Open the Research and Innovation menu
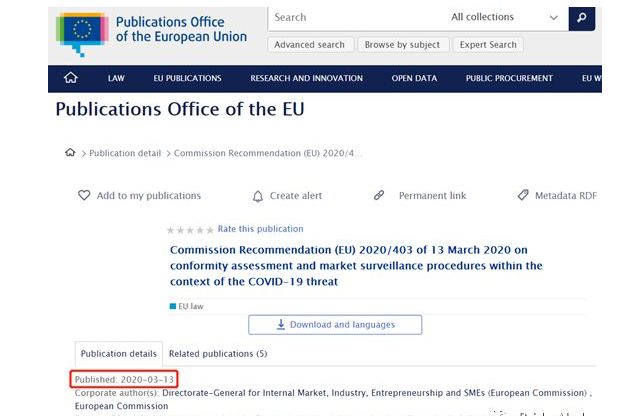The height and width of the screenshot is (416, 633). [306, 78]
